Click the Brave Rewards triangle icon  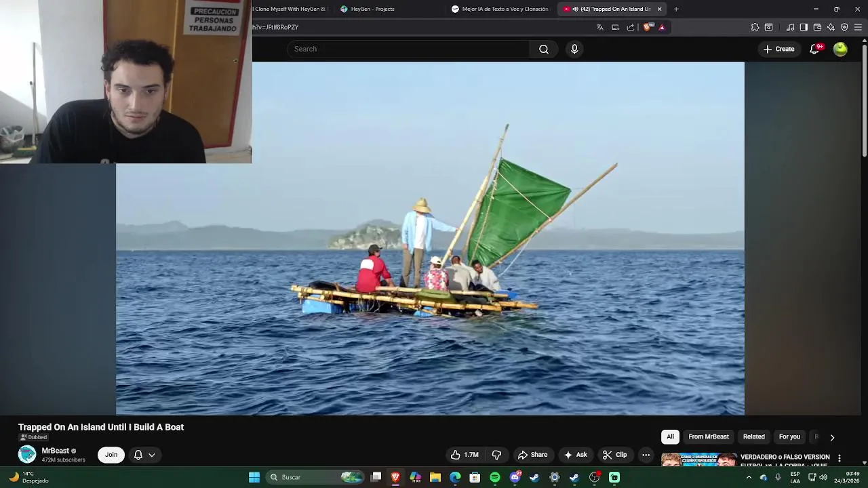pyautogui.click(x=662, y=27)
